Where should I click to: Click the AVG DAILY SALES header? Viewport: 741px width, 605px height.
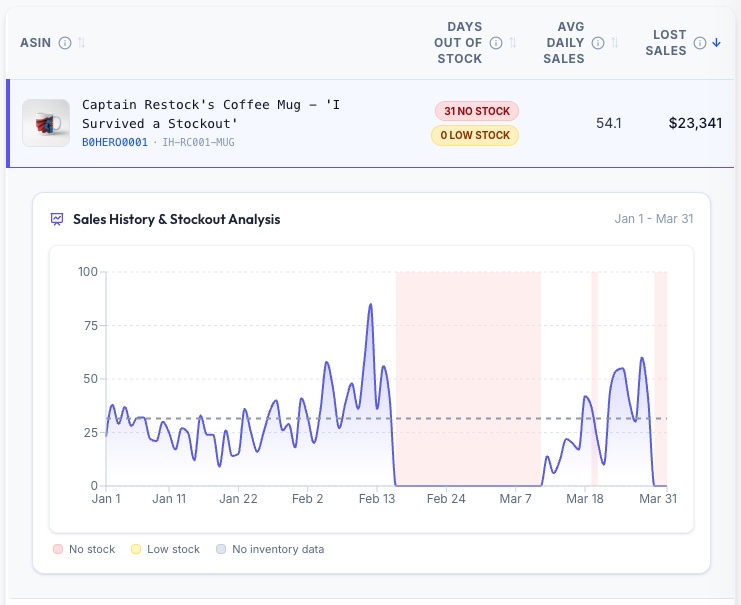click(564, 43)
